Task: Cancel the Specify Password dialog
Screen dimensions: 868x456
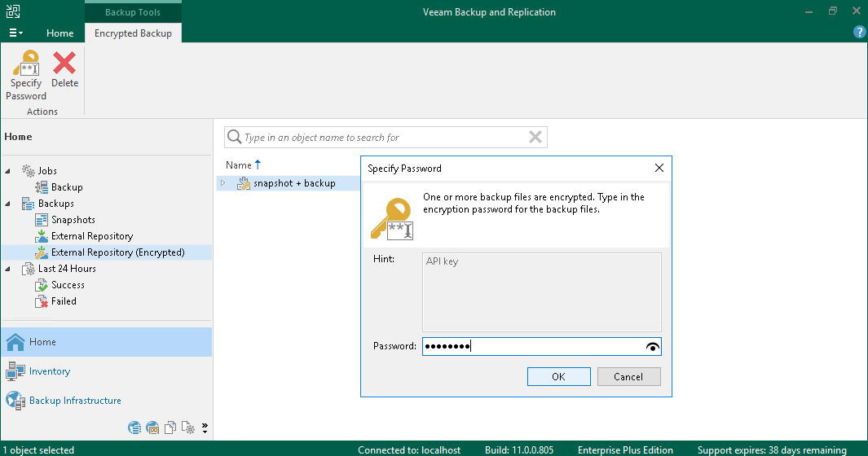Action: coord(629,377)
